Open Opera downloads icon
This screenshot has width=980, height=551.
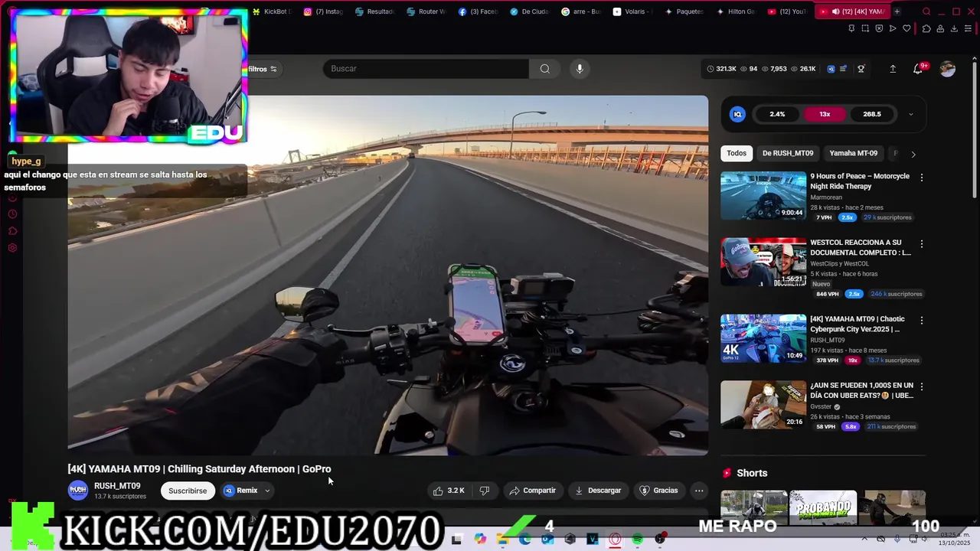pos(954,28)
